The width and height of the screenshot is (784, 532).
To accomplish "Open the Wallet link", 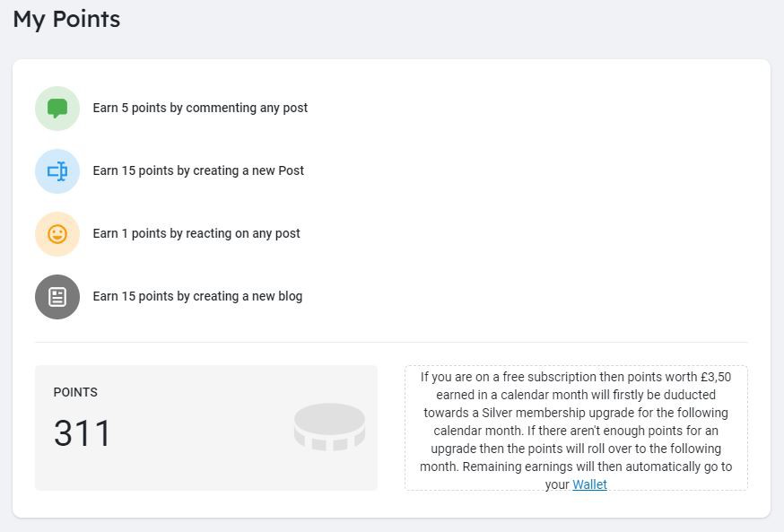I will pos(589,484).
